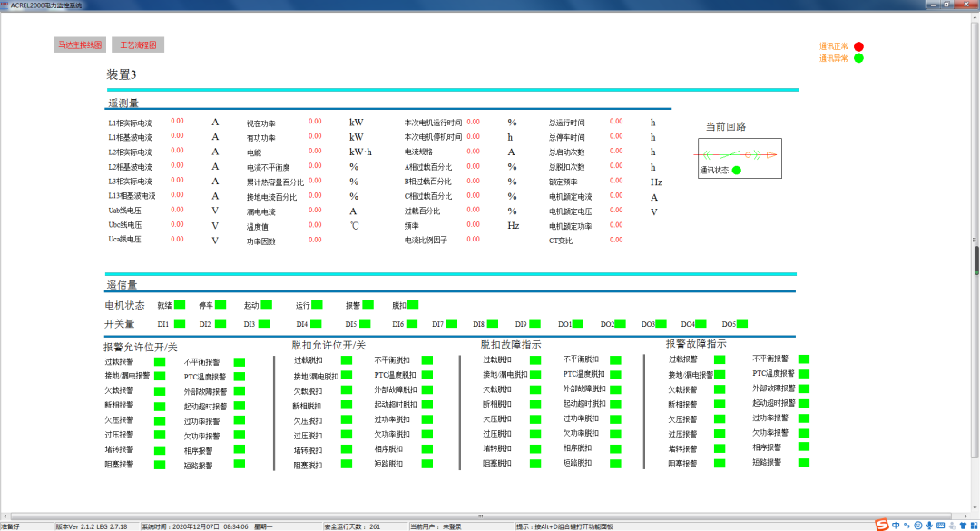Click the Sogou input method logo
The width and height of the screenshot is (980, 531).
pyautogui.click(x=882, y=526)
